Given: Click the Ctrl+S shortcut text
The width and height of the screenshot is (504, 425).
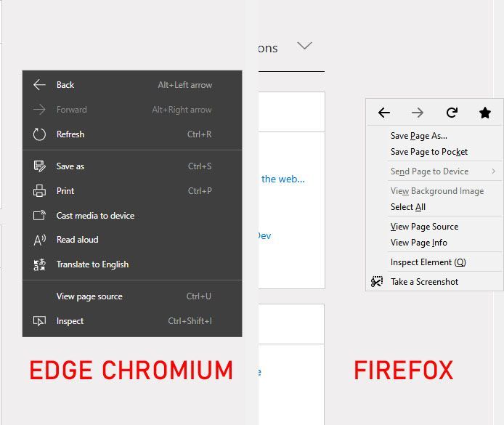Looking at the screenshot, I should (200, 166).
